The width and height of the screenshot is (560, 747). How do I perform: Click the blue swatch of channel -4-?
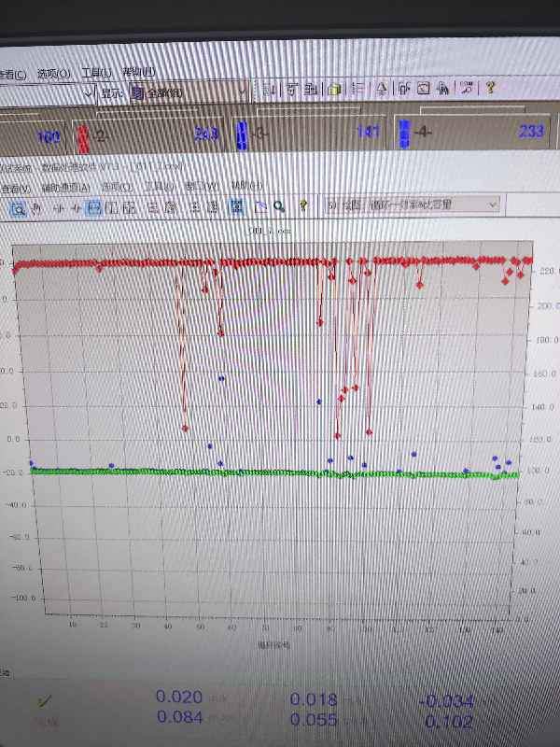(404, 134)
